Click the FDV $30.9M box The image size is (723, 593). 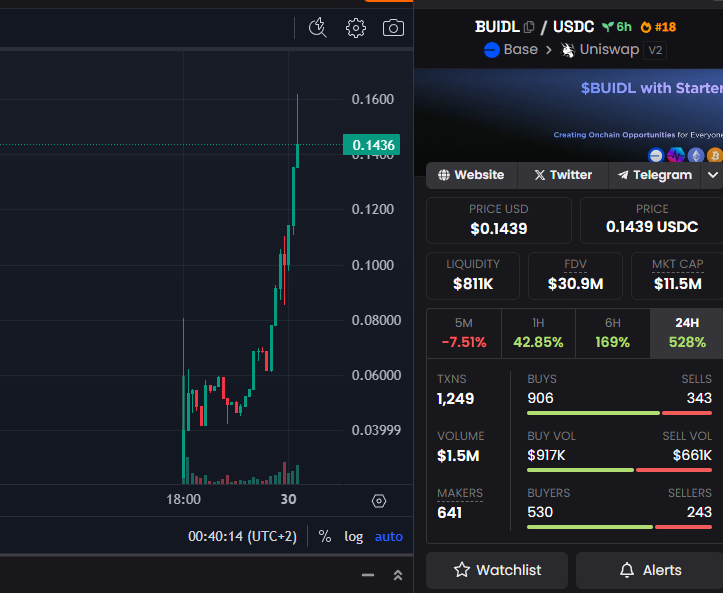coord(575,276)
